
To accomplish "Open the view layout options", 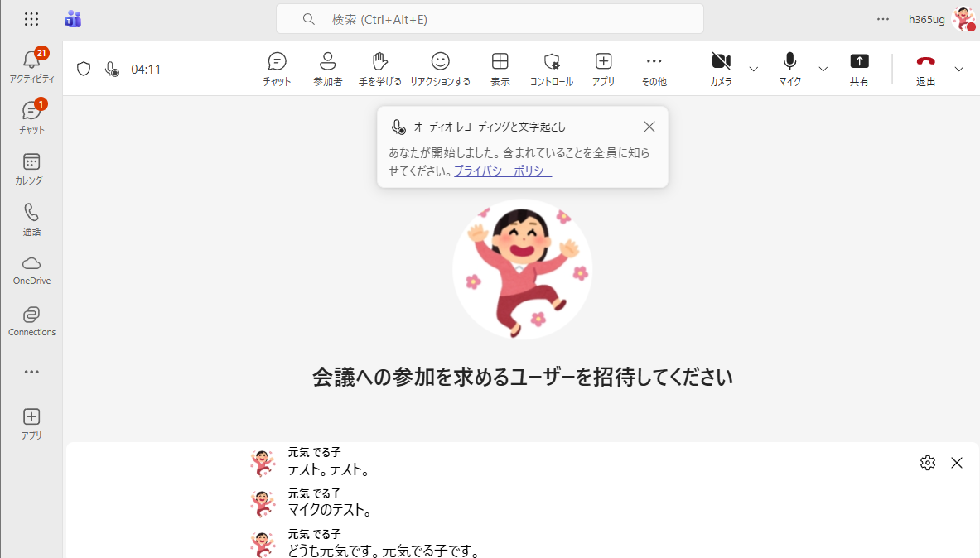I will [500, 69].
